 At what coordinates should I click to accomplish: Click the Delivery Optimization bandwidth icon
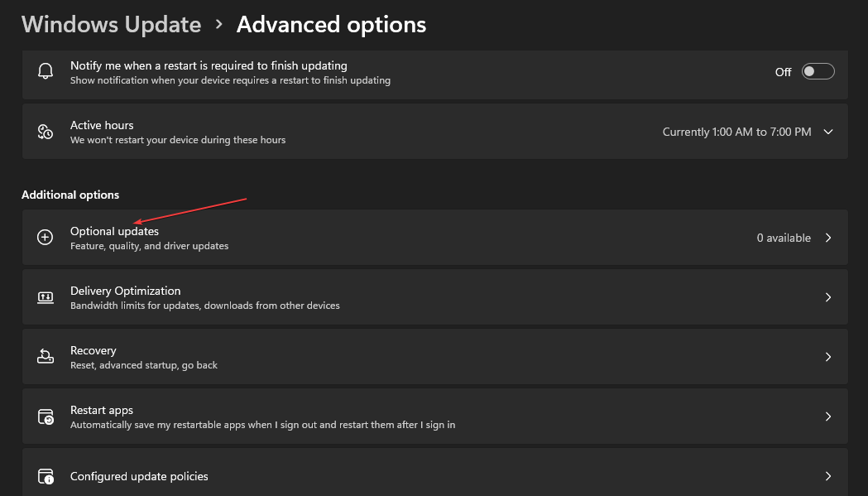tap(45, 296)
